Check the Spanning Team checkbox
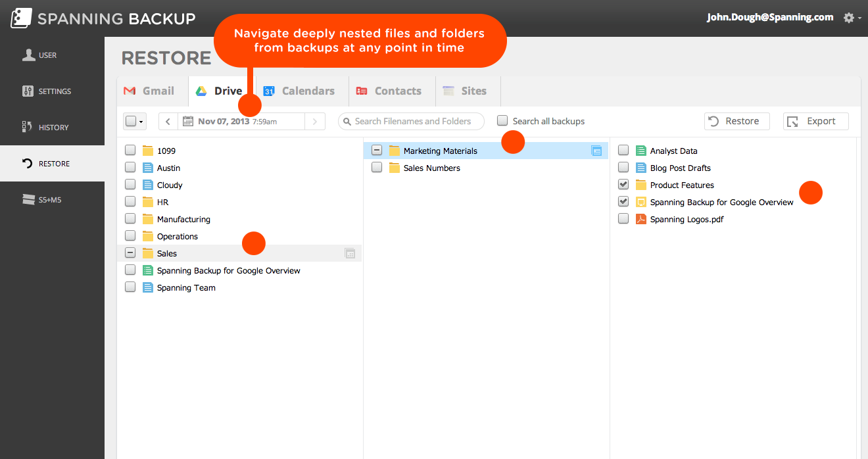 [130, 287]
